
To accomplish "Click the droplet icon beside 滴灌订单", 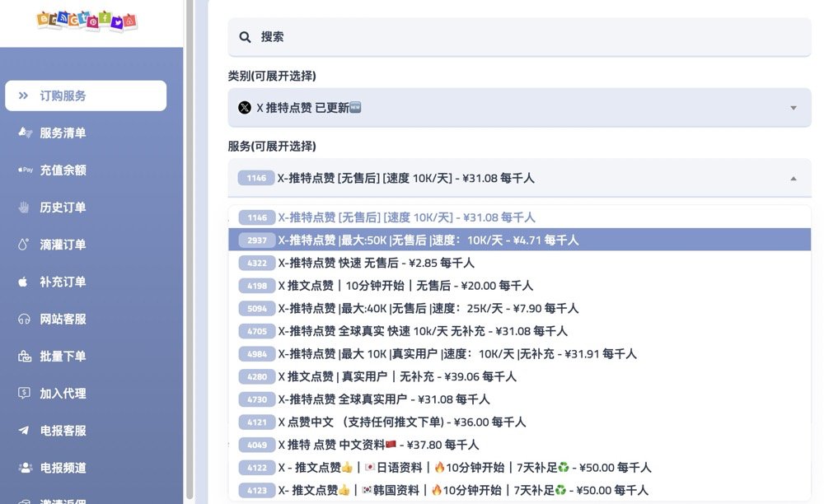I will [x=23, y=244].
